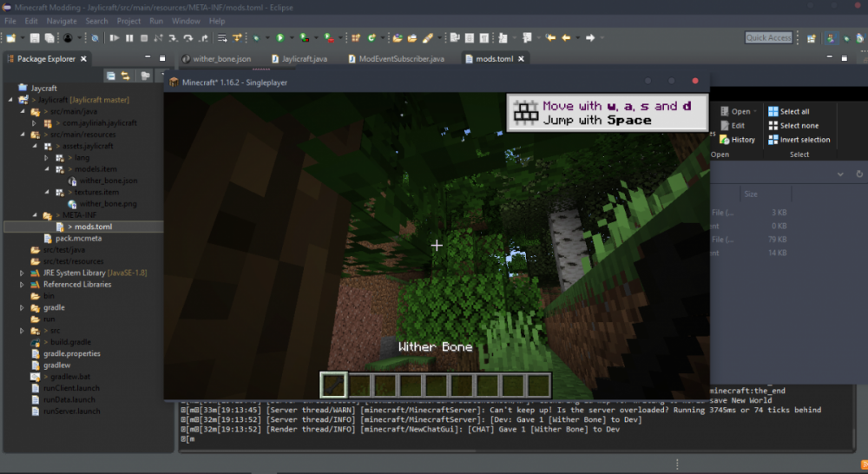Click the Last Edit Location arrow icon
This screenshot has width=868, height=474.
(x=550, y=37)
